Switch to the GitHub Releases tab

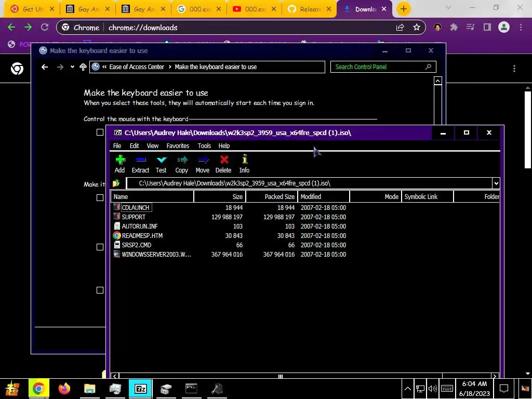pos(310,9)
